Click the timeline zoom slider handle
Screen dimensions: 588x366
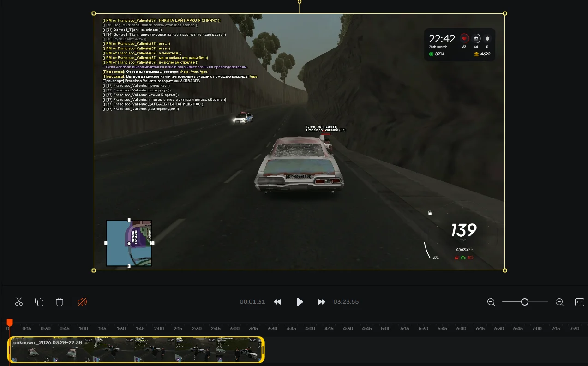coord(525,302)
